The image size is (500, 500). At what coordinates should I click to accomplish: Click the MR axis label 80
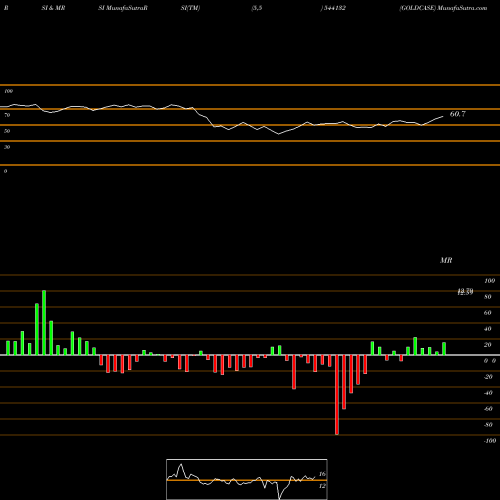click(x=488, y=297)
